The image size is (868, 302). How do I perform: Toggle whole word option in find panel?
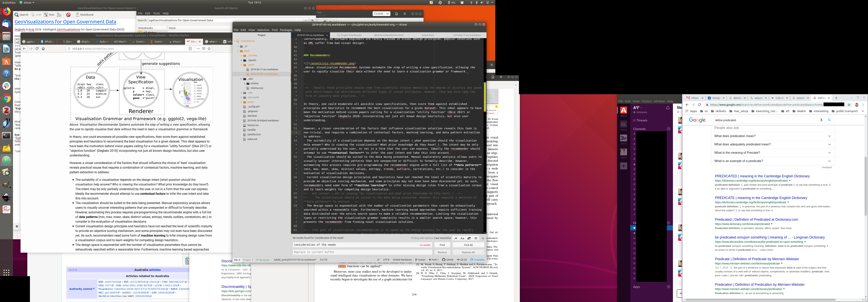click(476, 238)
